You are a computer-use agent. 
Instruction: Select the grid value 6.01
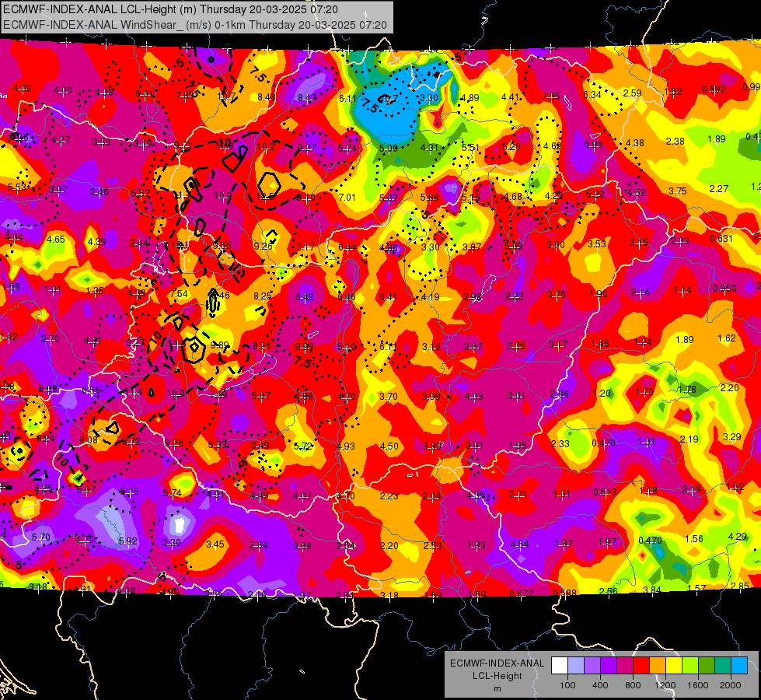point(145,94)
